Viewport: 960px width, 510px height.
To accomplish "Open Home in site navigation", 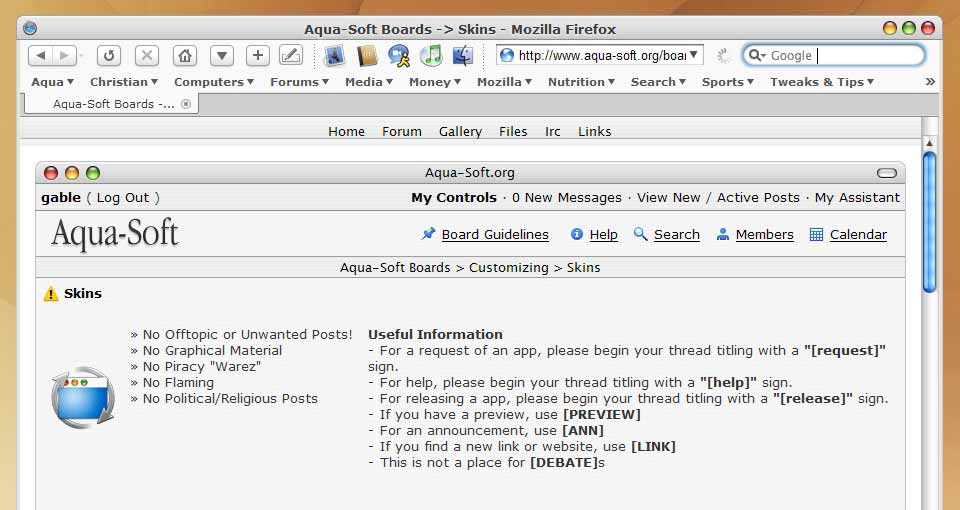I will pyautogui.click(x=346, y=132).
